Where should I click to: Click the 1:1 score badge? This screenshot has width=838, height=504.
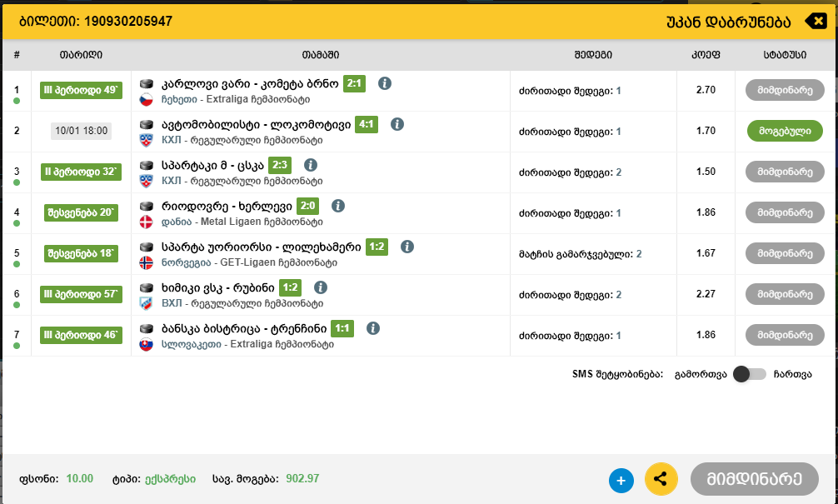point(342,328)
